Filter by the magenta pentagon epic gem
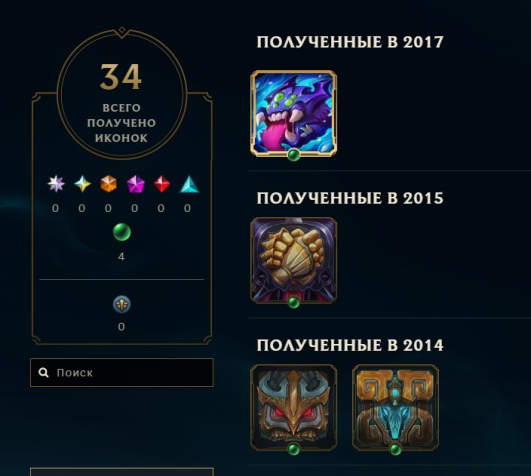531x476 pixels. click(135, 184)
